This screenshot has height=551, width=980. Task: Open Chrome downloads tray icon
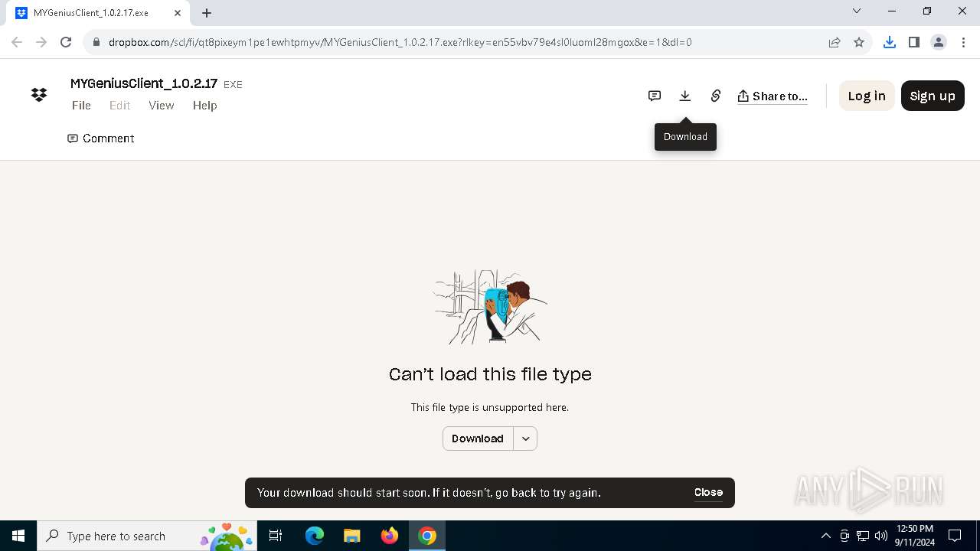tap(889, 42)
